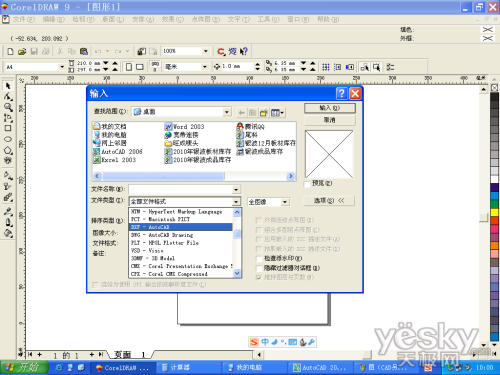Image resolution: width=500 pixels, height=375 pixels.
Task: Click the Back arrow in import dialog
Action: pyautogui.click(x=242, y=113)
